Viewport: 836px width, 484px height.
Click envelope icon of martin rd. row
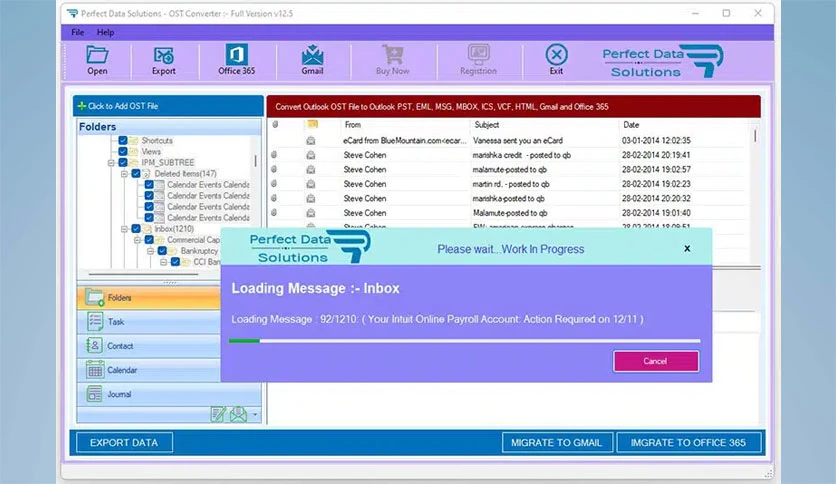311,184
